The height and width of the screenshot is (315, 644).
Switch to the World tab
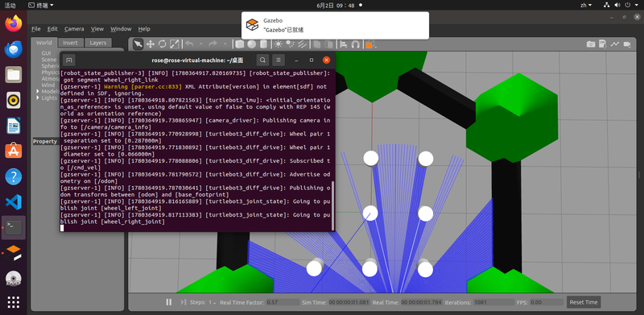[44, 43]
